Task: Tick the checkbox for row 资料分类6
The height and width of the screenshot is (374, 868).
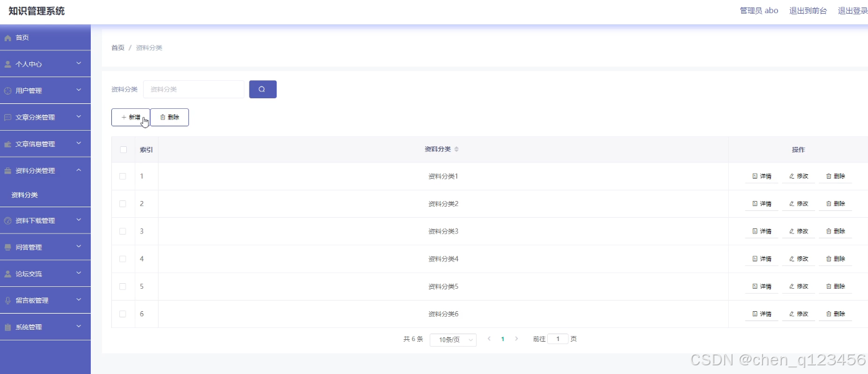Action: [x=122, y=314]
